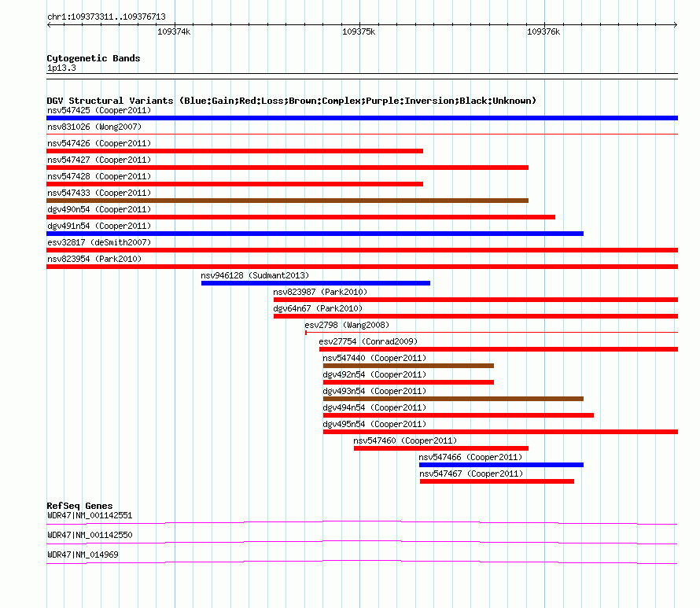Select the blue dgv491n54 gain bar

pyautogui.click(x=315, y=234)
